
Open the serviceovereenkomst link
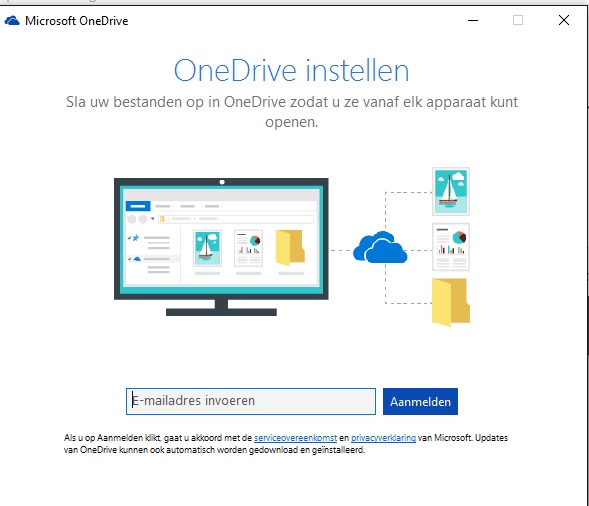(295, 438)
